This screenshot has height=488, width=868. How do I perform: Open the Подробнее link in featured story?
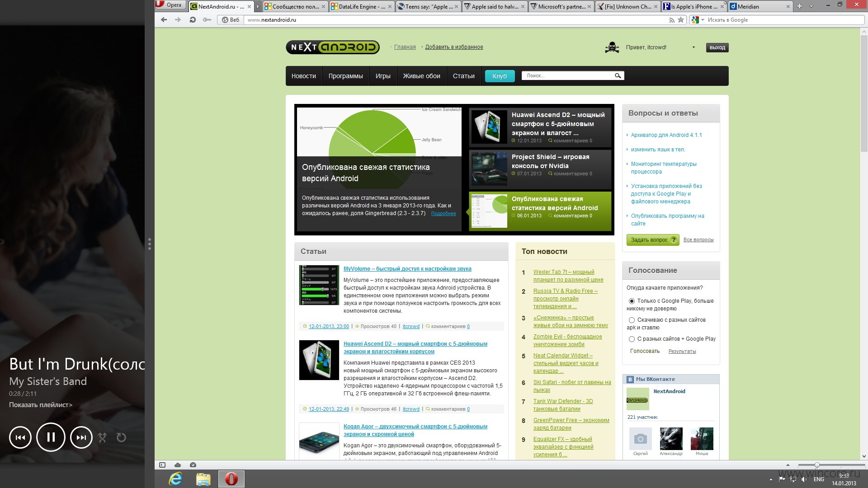(443, 214)
